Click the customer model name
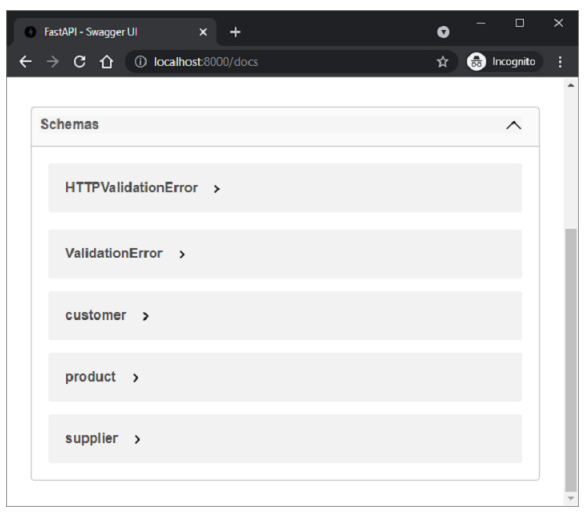The height and width of the screenshot is (516, 586). 96,315
